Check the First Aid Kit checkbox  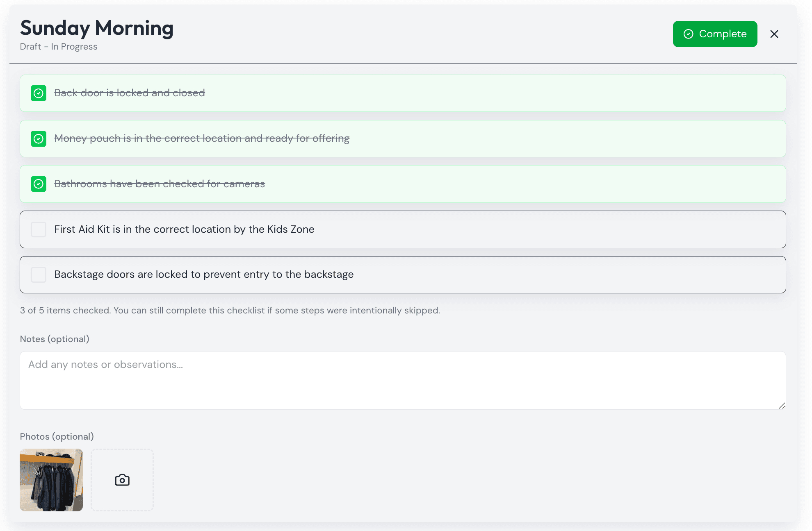(x=39, y=229)
